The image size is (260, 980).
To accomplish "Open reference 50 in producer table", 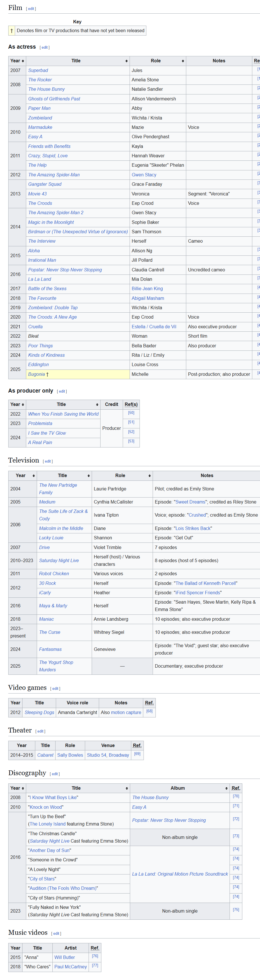I will 131,413.
